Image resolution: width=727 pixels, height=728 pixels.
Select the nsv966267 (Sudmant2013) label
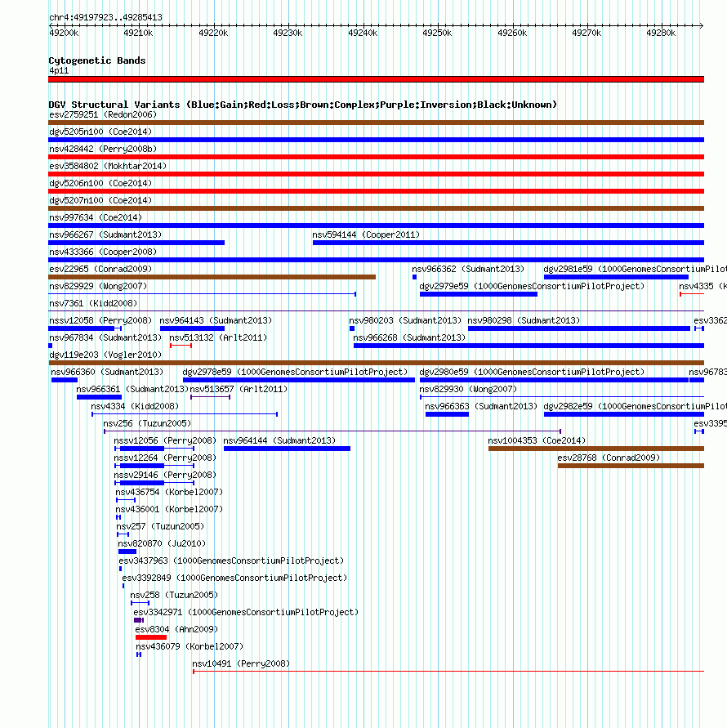click(x=105, y=234)
